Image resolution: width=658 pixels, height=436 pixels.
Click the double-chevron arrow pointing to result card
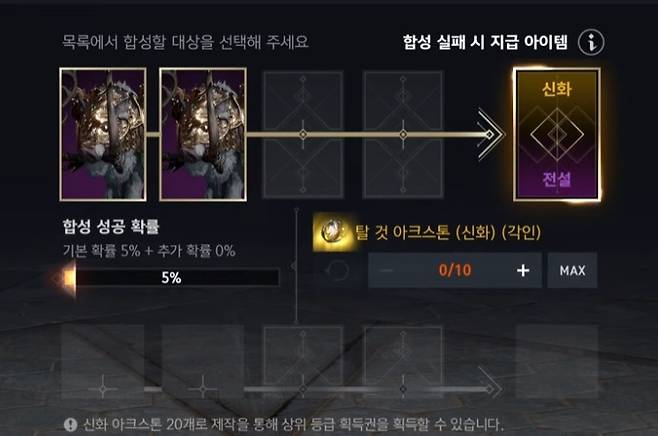[491, 134]
